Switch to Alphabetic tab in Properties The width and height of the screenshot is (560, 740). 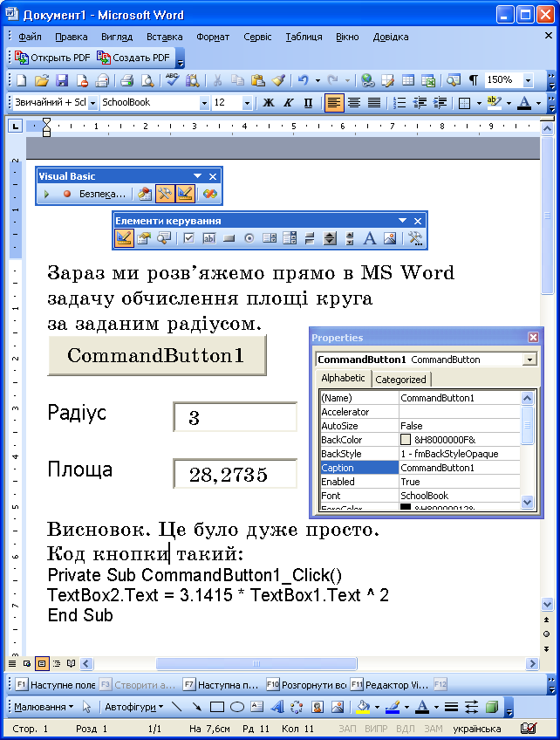coord(343,378)
